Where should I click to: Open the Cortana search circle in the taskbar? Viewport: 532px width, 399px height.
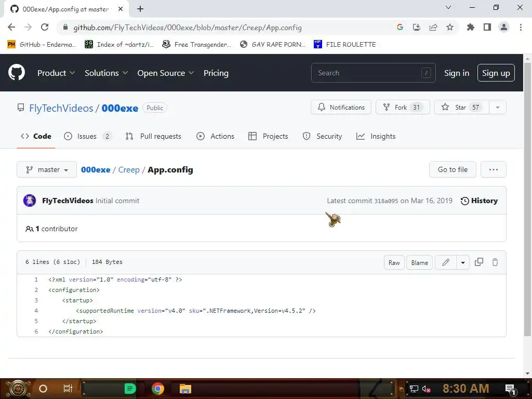pos(43,389)
